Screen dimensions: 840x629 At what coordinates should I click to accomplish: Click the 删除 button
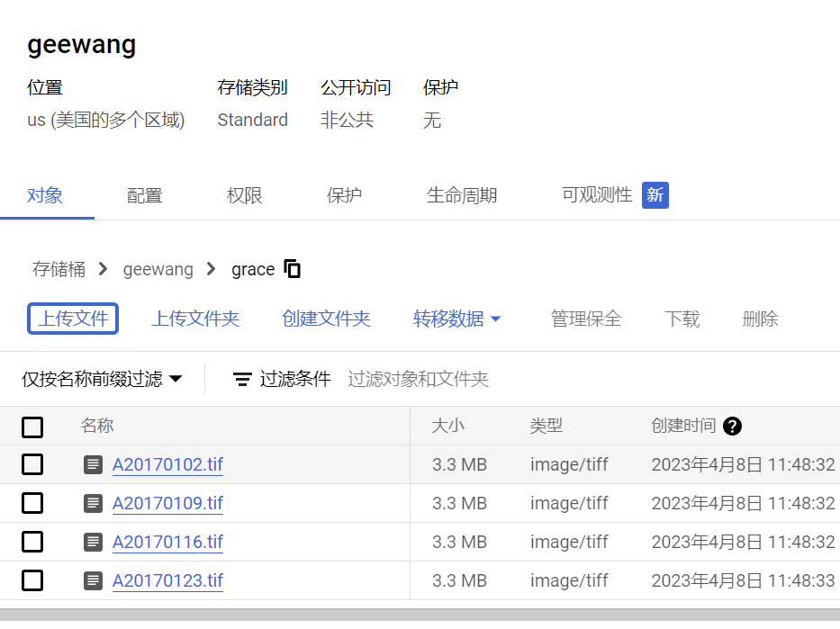[x=760, y=319]
